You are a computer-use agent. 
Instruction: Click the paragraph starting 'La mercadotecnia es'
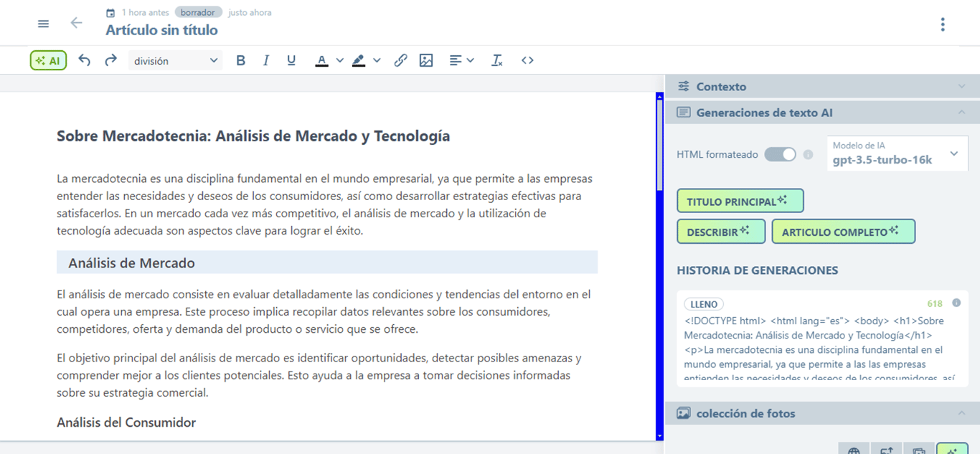click(325, 204)
